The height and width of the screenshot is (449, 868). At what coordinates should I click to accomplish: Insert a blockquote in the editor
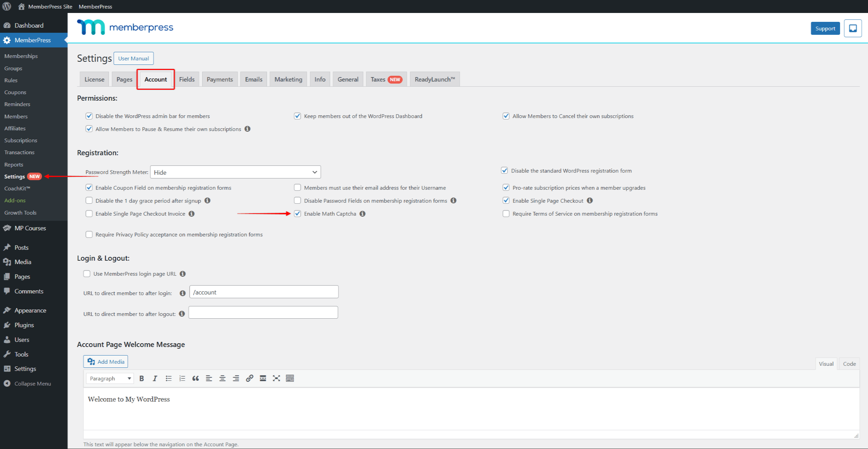[x=195, y=378]
